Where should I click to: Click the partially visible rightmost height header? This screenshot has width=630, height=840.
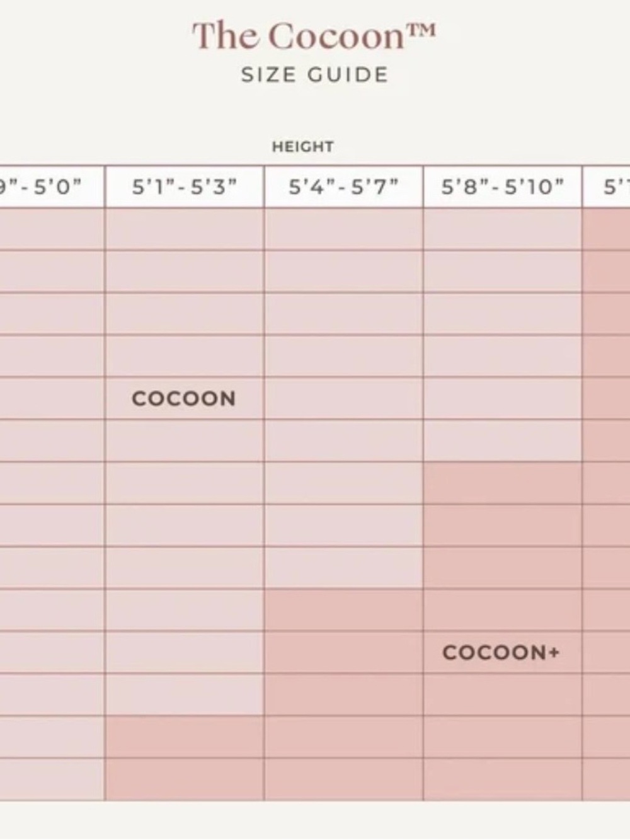tap(606, 187)
